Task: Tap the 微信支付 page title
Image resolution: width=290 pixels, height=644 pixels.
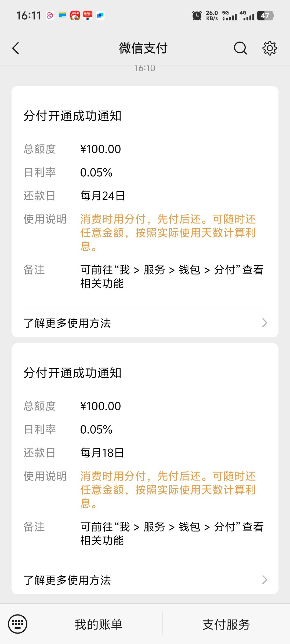Action: [x=143, y=48]
